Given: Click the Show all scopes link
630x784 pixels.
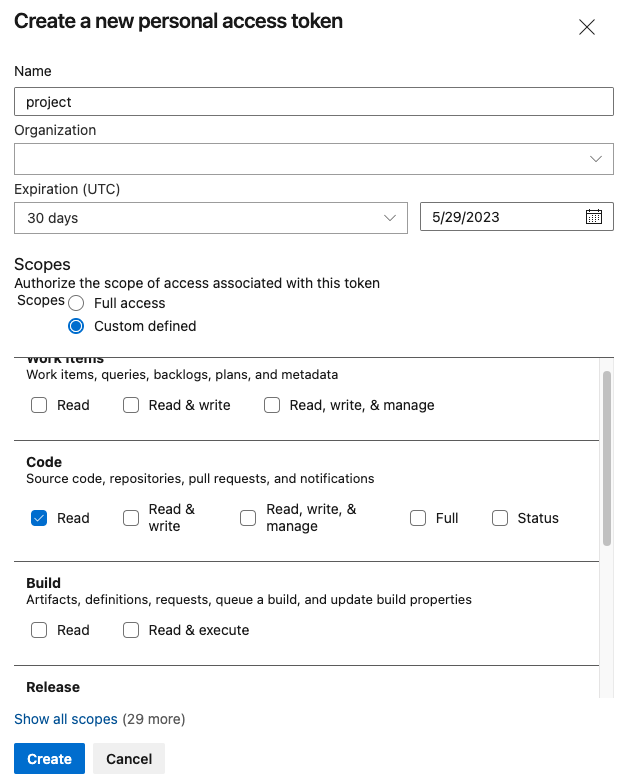Looking at the screenshot, I should (66, 719).
